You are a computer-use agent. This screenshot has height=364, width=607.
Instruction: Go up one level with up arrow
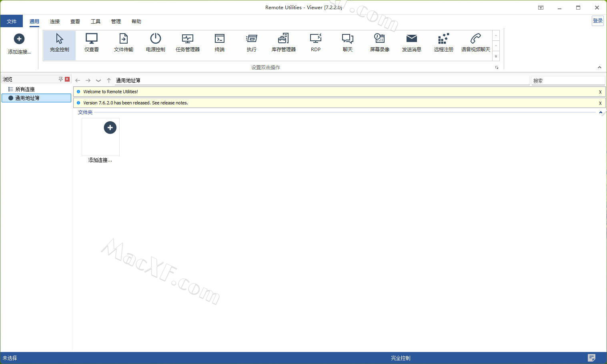(x=109, y=80)
